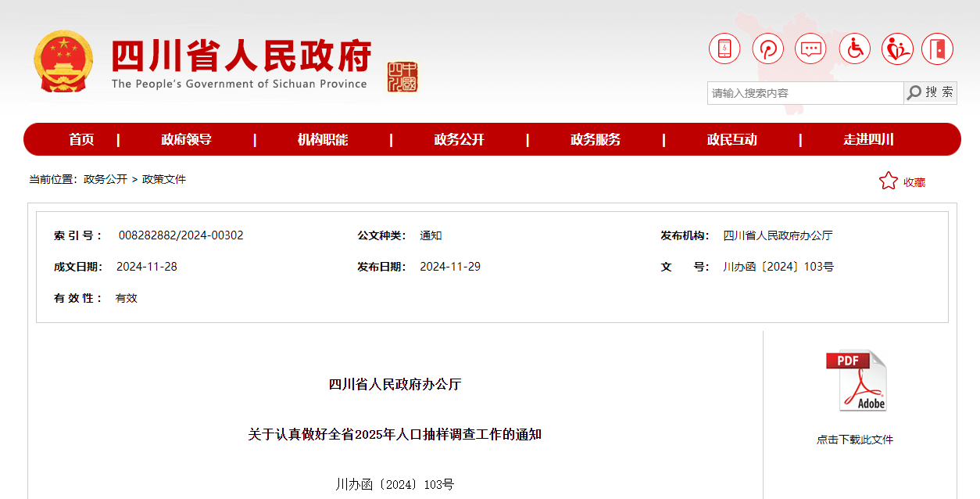
Task: Open the circular P-shaped icon link
Action: [767, 48]
